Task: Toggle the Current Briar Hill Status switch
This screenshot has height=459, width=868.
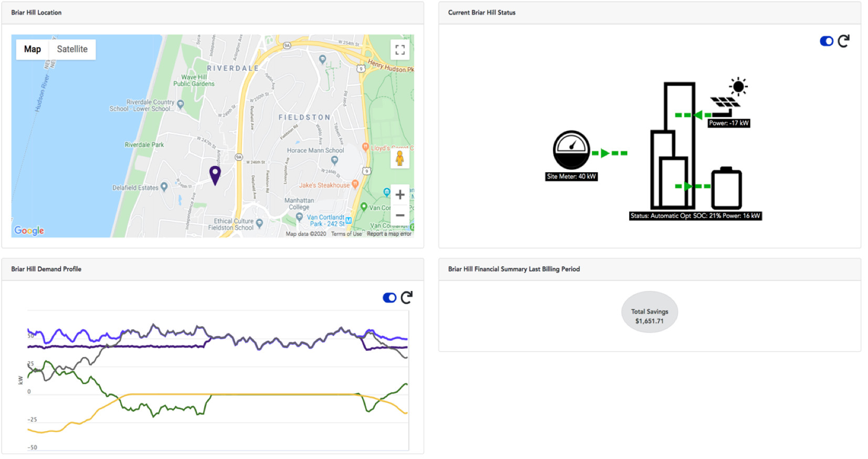Action: click(827, 41)
